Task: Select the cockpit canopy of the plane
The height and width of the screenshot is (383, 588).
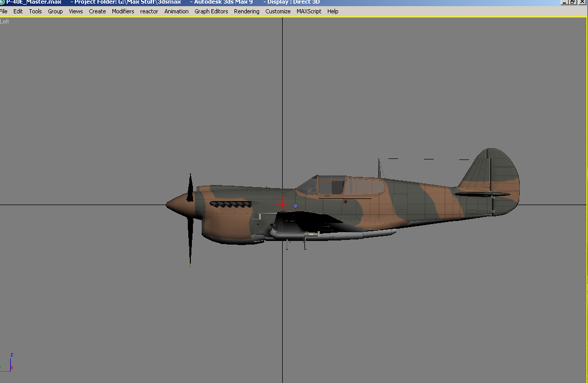Action: pyautogui.click(x=339, y=185)
